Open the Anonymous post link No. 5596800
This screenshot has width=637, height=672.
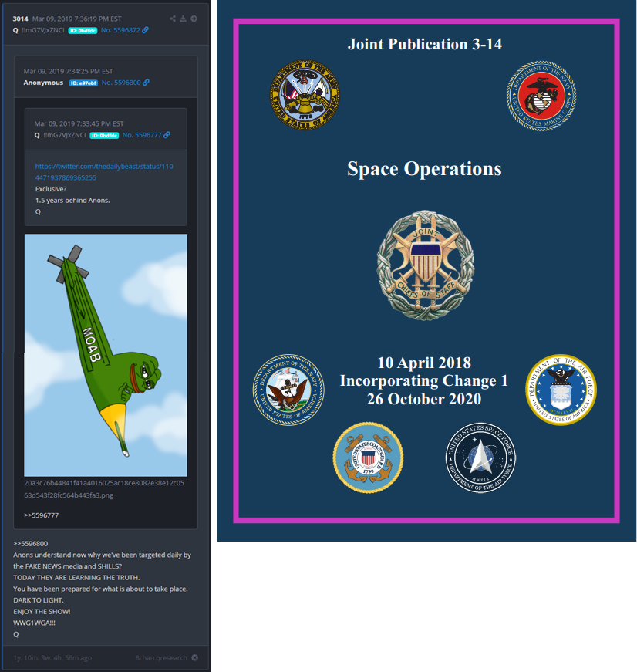click(x=121, y=83)
